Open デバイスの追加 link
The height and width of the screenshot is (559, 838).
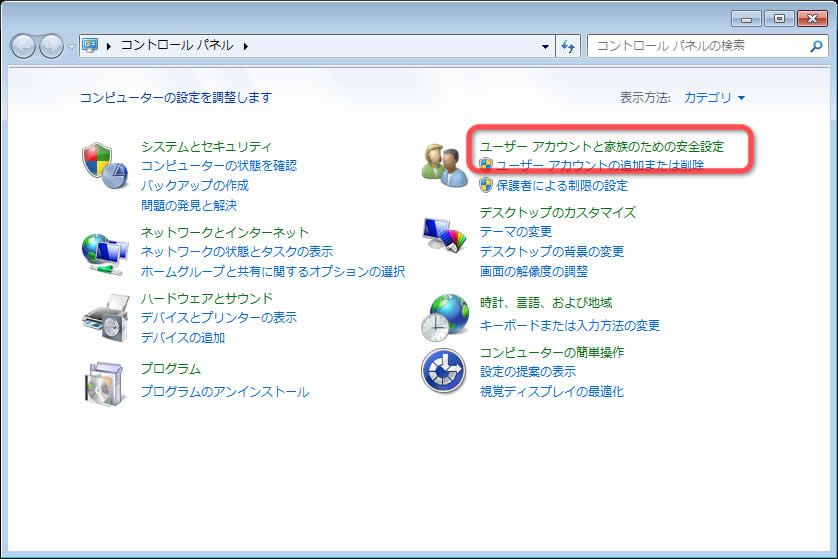tap(183, 338)
